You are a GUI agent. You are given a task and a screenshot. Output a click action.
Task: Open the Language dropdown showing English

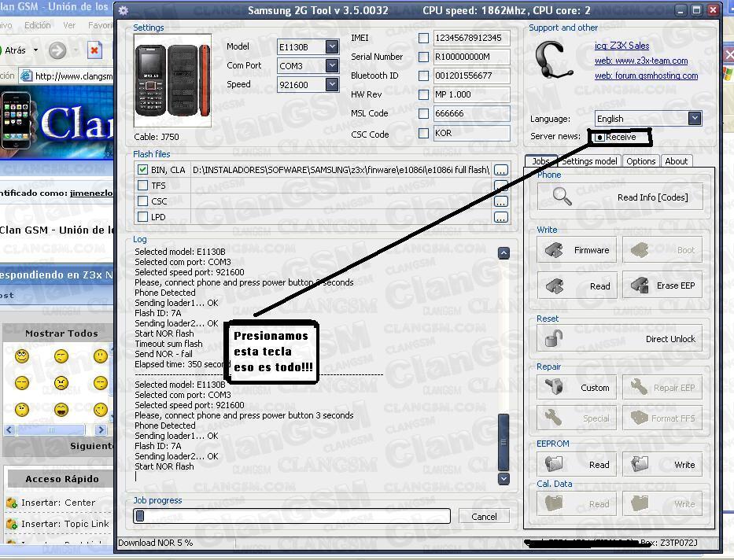click(x=695, y=118)
